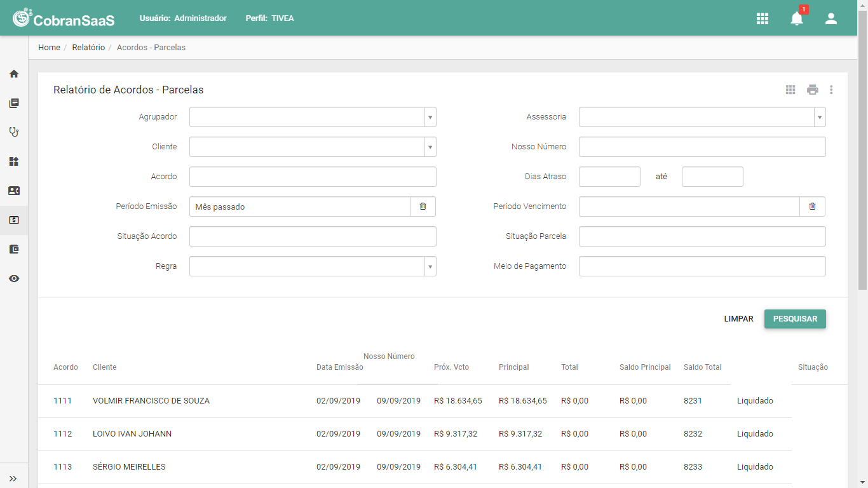Open the contact card sidebar icon
868x488 pixels.
point(14,191)
